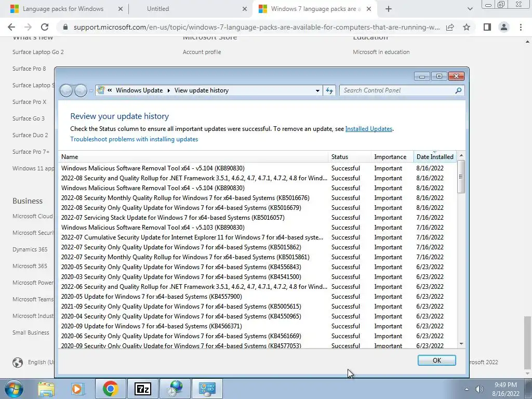Image resolution: width=532 pixels, height=399 pixels.
Task: Open the Surface Pro 8 link
Action: click(x=29, y=69)
